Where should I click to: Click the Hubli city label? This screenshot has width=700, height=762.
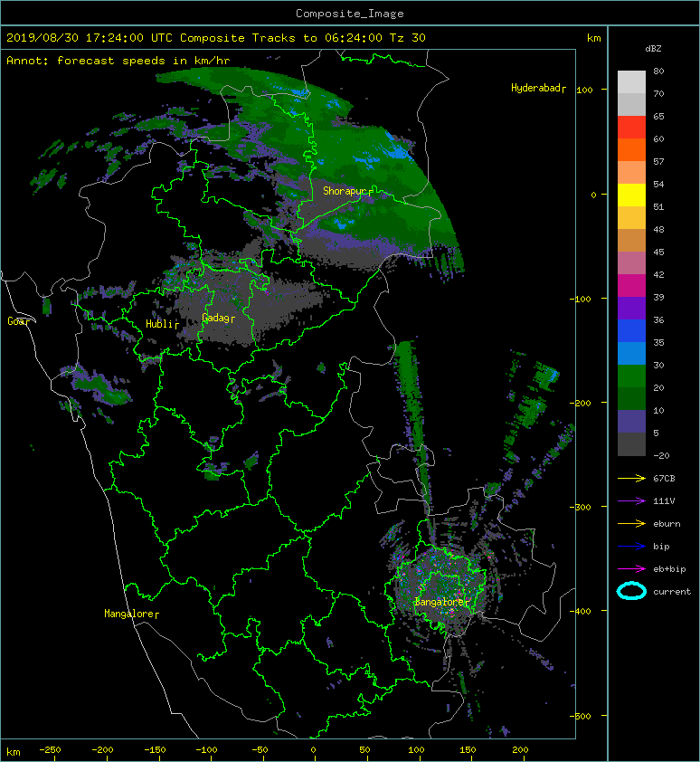[x=159, y=324]
